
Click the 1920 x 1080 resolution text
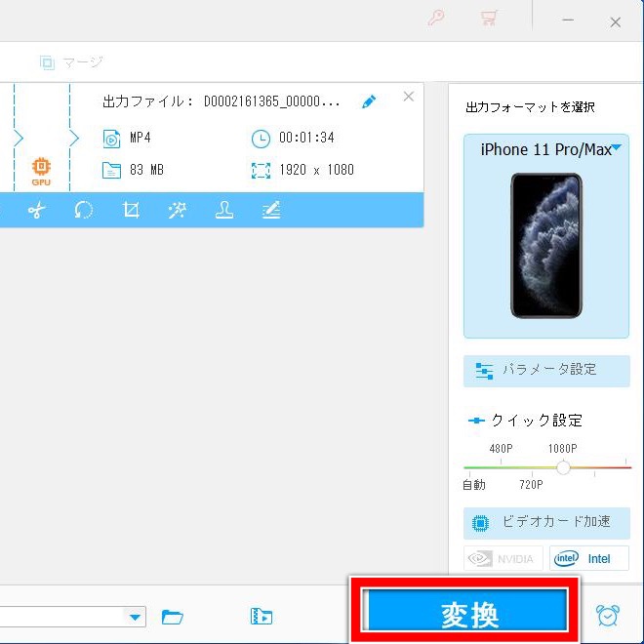pos(316,170)
